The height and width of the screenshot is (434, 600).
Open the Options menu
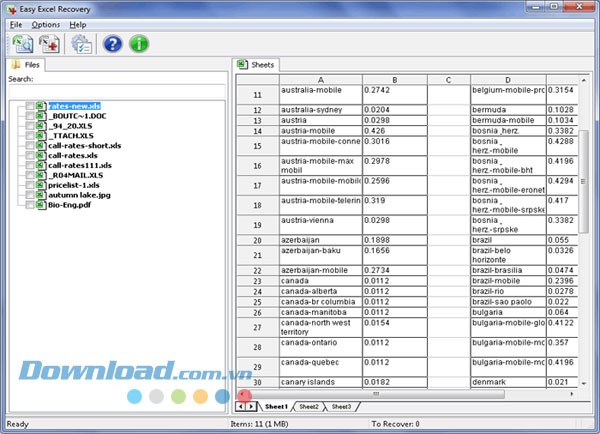(44, 24)
